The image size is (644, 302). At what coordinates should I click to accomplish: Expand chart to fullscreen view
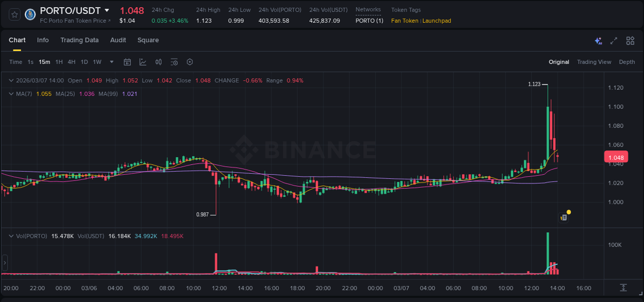coord(614,40)
